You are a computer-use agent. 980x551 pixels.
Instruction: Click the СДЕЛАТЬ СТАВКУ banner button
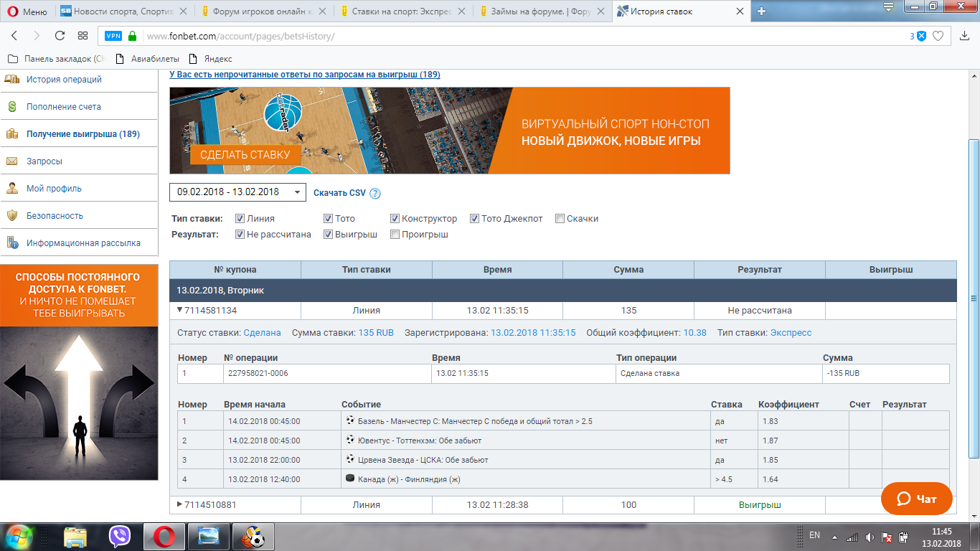point(245,154)
